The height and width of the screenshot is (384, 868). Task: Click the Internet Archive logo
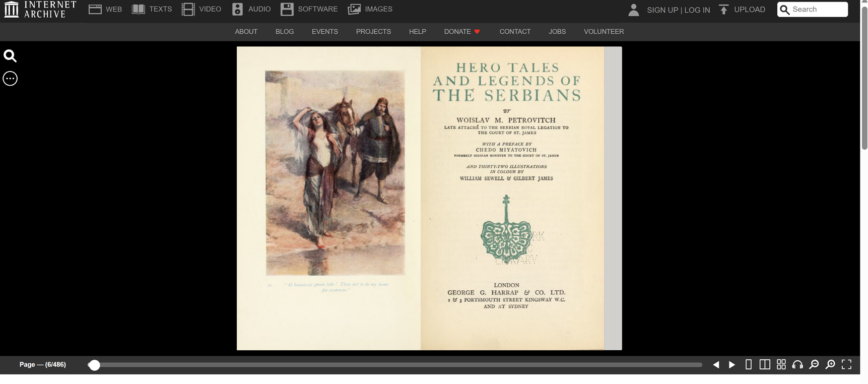(x=40, y=9)
